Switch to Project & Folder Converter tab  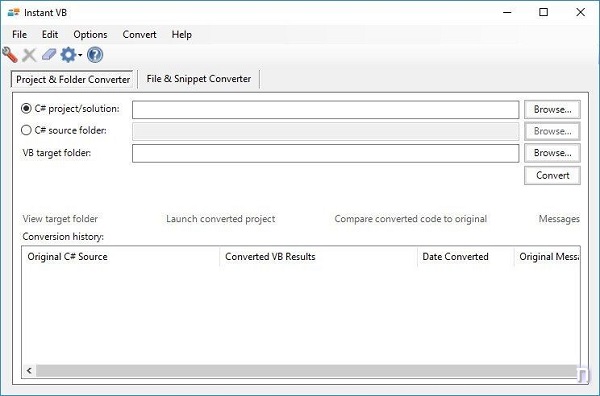coord(73,79)
